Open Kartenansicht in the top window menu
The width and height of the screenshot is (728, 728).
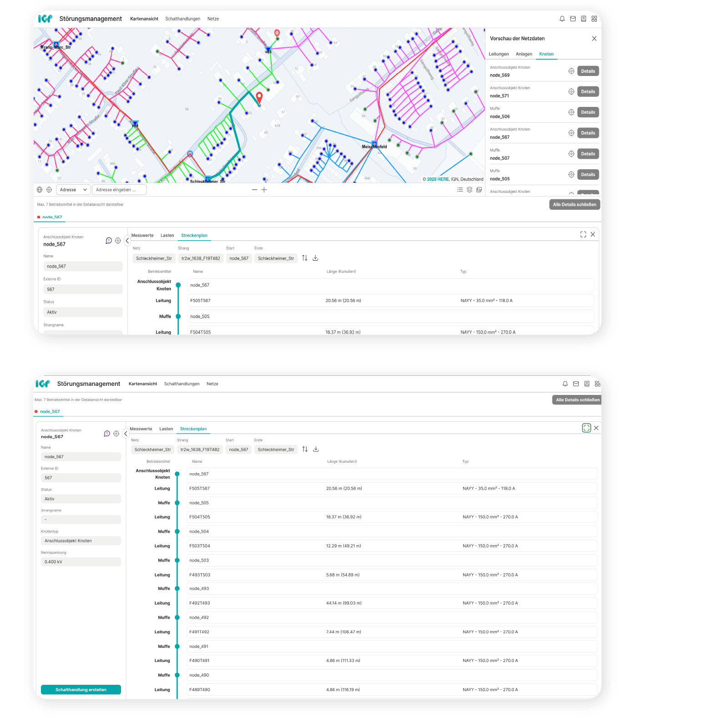click(144, 19)
